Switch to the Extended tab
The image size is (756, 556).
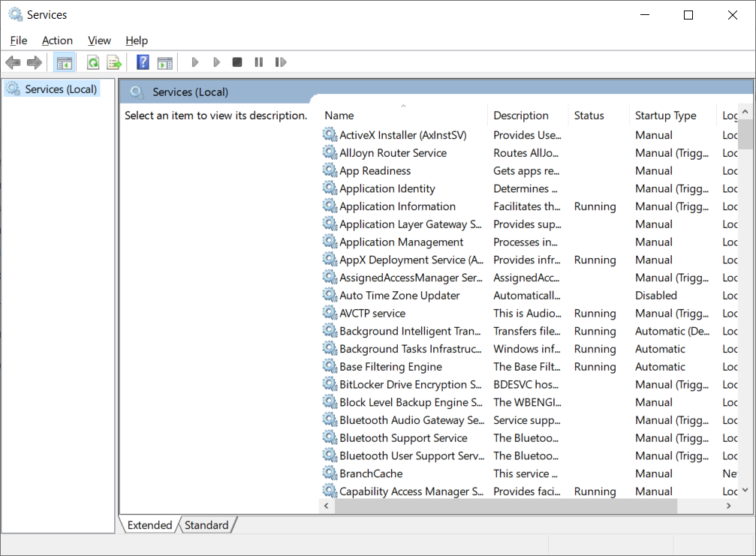[149, 524]
